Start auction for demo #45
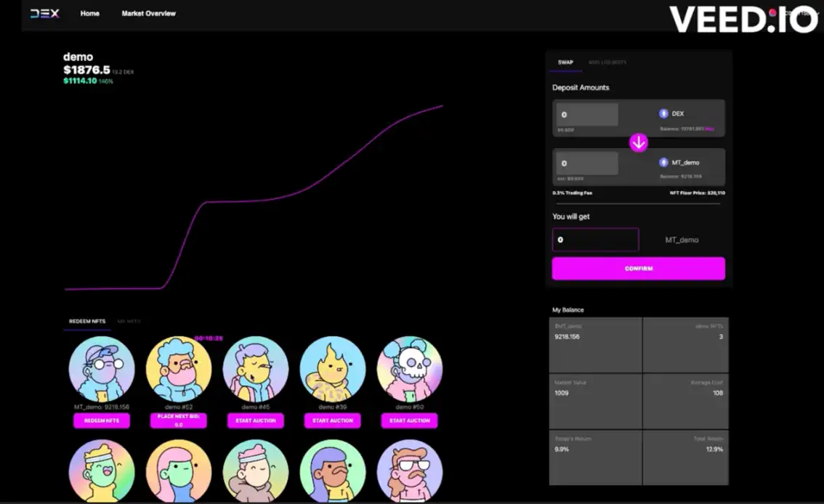This screenshot has height=504, width=824. pyautogui.click(x=255, y=420)
